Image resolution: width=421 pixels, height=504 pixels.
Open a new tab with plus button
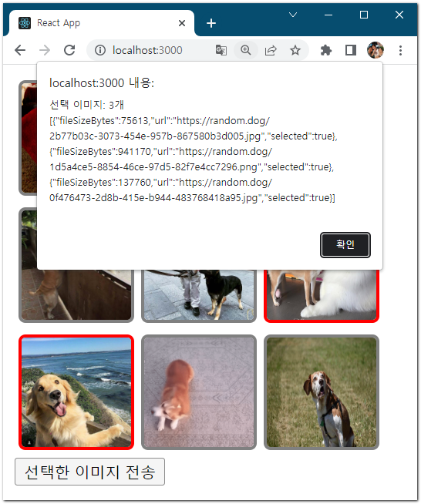point(211,23)
